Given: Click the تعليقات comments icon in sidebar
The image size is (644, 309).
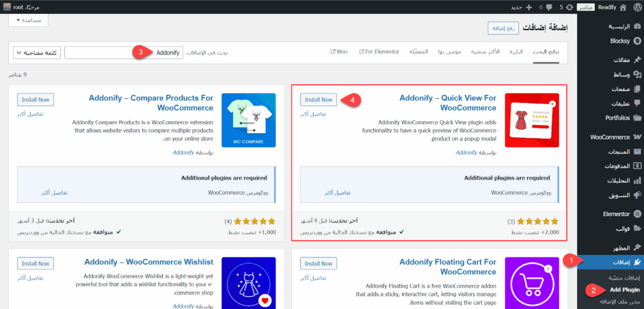Looking at the screenshot, I should coord(637,104).
